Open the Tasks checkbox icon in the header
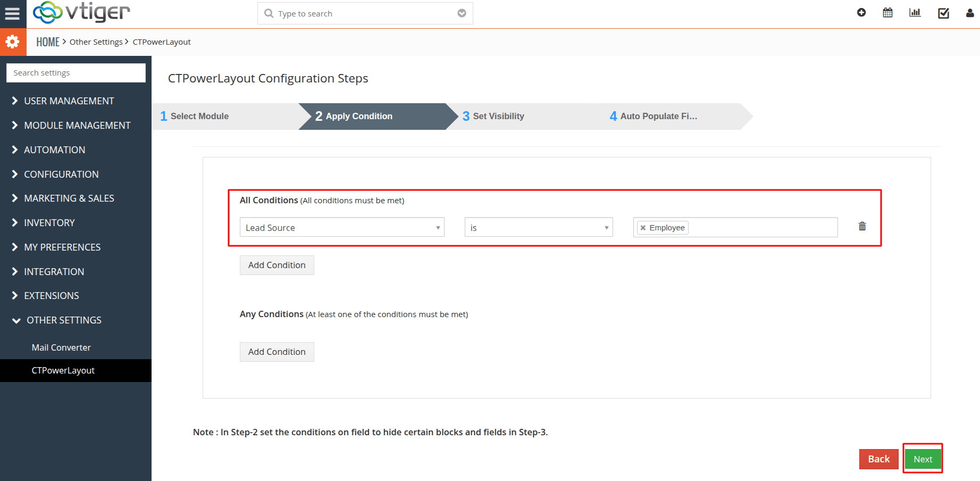Viewport: 980px width, 481px height. coord(943,13)
